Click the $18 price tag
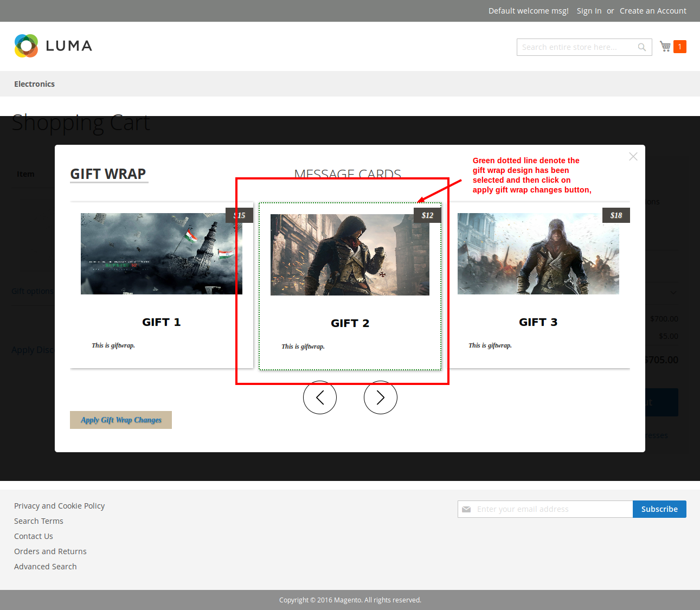This screenshot has height=610, width=700. [x=616, y=215]
